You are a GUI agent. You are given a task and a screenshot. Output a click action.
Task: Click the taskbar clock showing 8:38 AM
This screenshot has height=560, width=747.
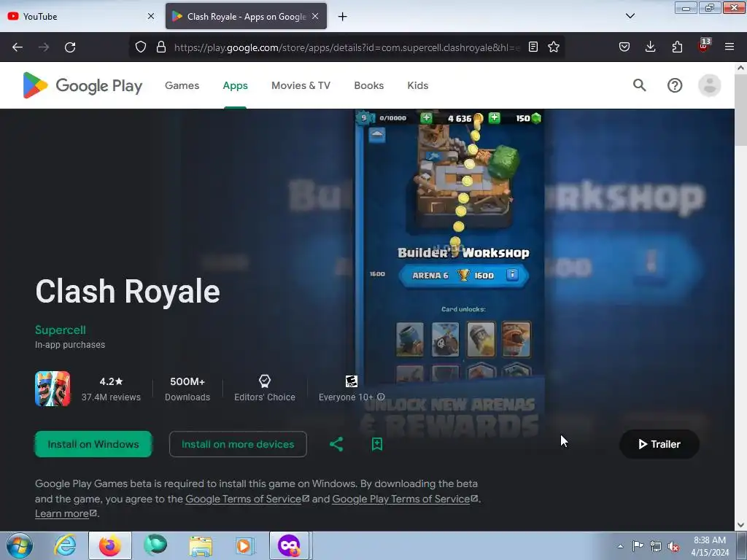[x=710, y=546]
